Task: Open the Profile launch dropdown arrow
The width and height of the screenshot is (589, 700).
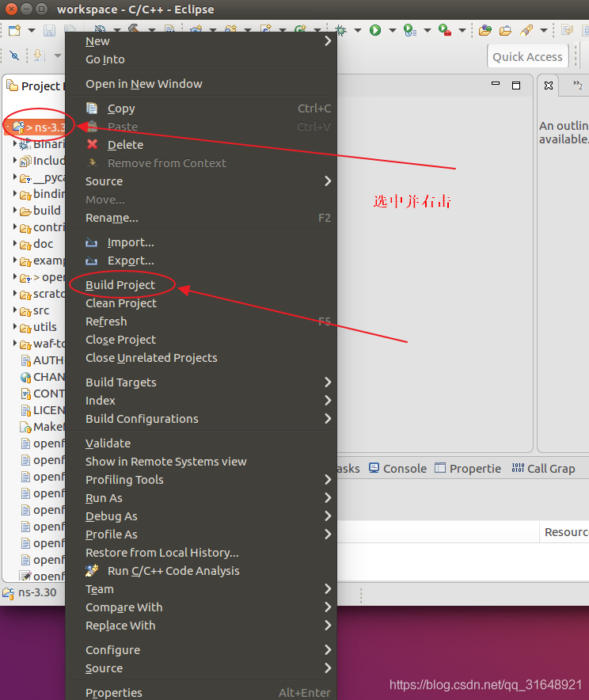Action: point(427,30)
